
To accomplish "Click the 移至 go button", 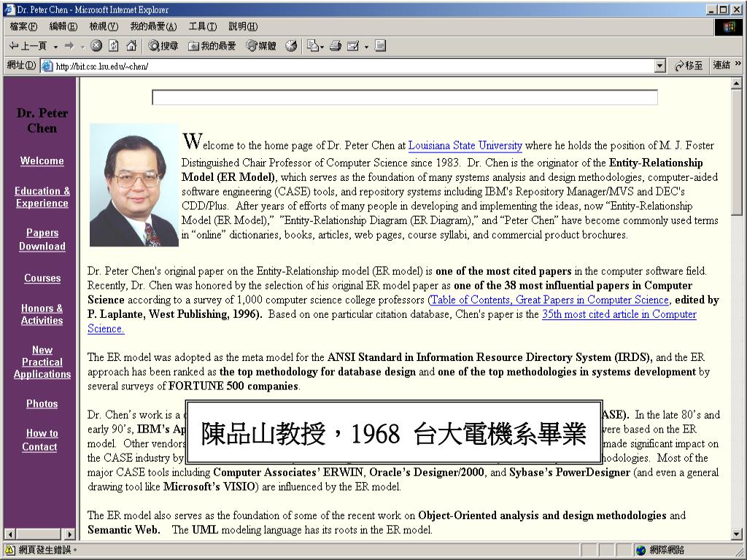I will (689, 66).
